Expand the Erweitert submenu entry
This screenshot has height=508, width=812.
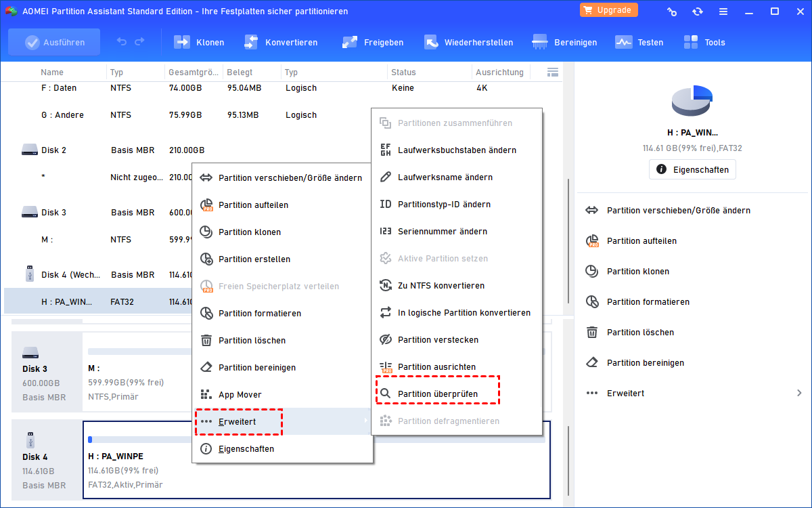point(283,421)
